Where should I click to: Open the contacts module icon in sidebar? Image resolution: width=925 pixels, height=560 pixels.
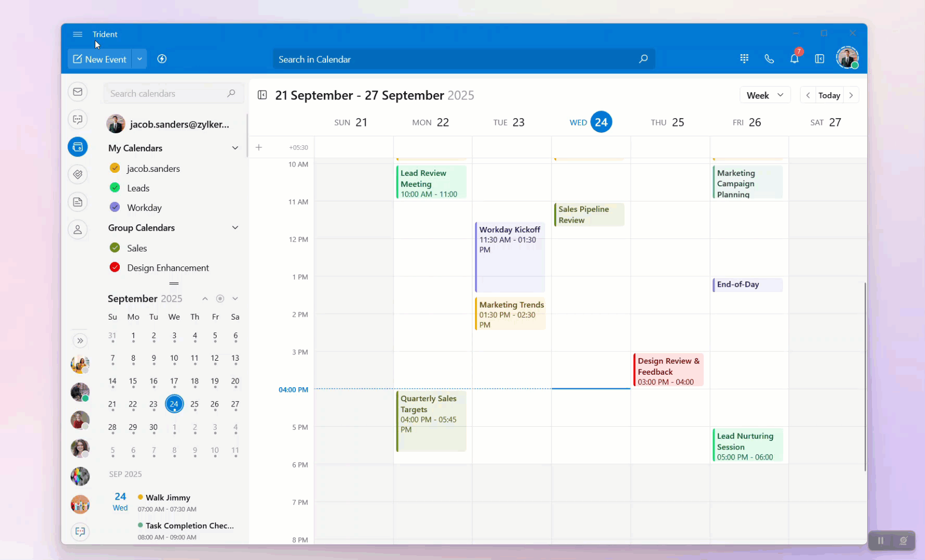(x=78, y=230)
